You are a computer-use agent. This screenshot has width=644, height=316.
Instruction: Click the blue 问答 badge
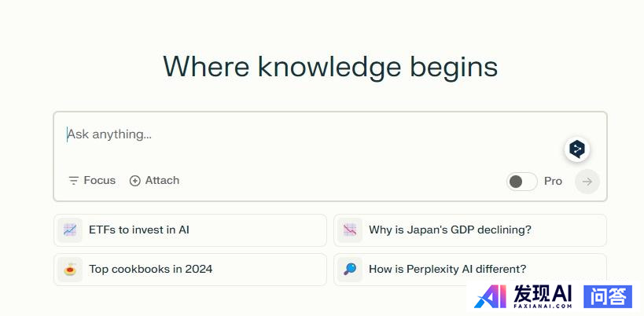tap(608, 296)
